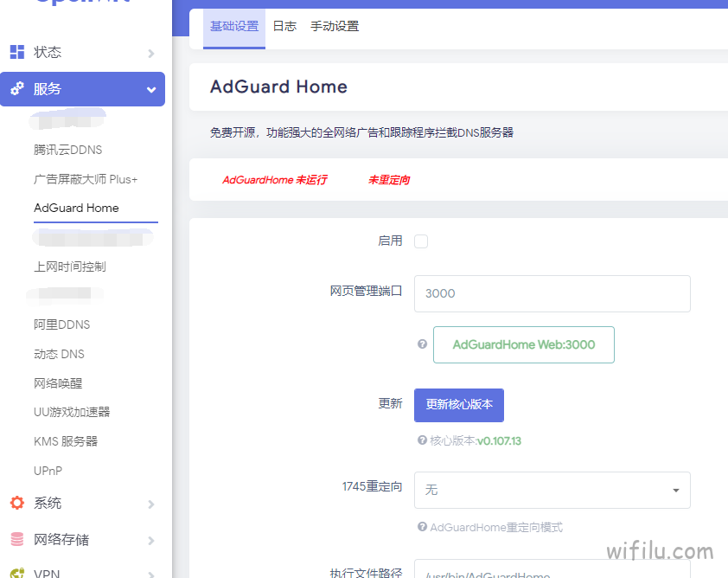Open 广告屏蔽大师 Plus+ page

pyautogui.click(x=86, y=179)
